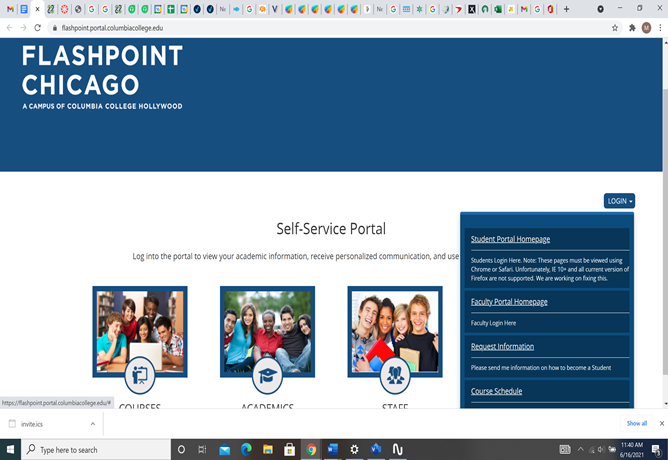Click the Request Information link
The width and height of the screenshot is (668, 460).
pos(502,347)
